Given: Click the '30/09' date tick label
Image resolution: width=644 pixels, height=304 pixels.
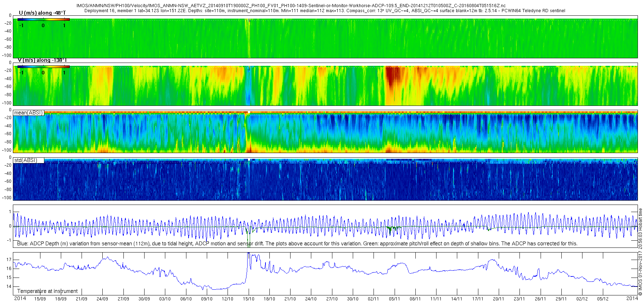Looking at the screenshot, I should 144,299.
